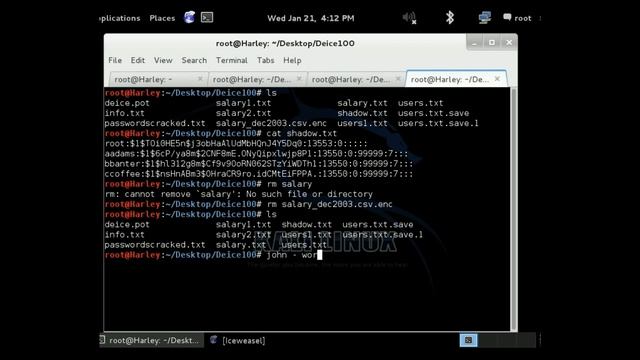Viewport: 640px width, 360px height.
Task: Click the workspace switcher active workspace
Action: pos(468,340)
